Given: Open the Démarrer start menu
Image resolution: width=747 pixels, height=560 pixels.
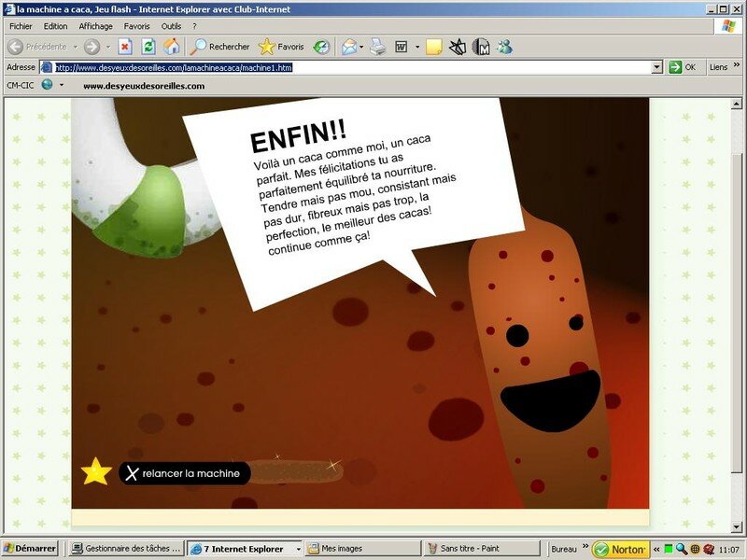Looking at the screenshot, I should point(30,549).
